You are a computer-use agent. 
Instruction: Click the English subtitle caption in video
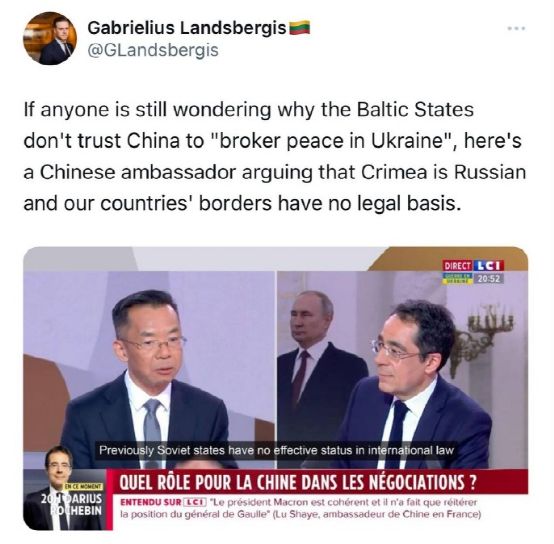[x=276, y=450]
